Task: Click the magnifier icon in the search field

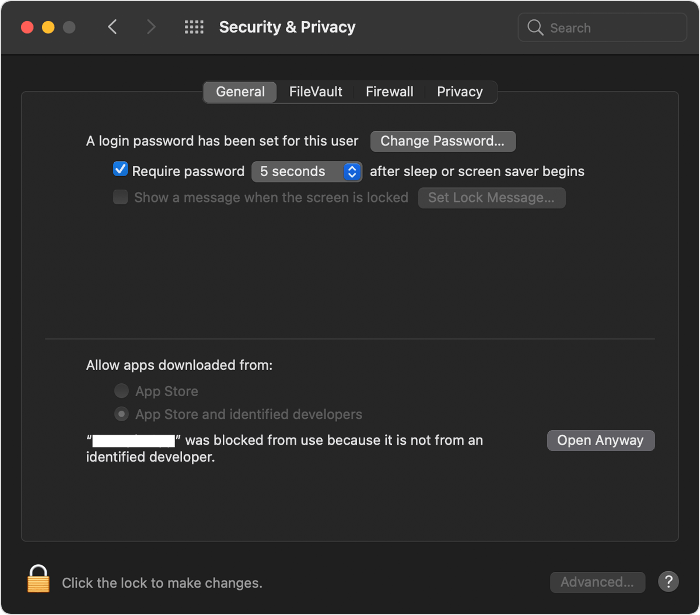Action: click(535, 27)
